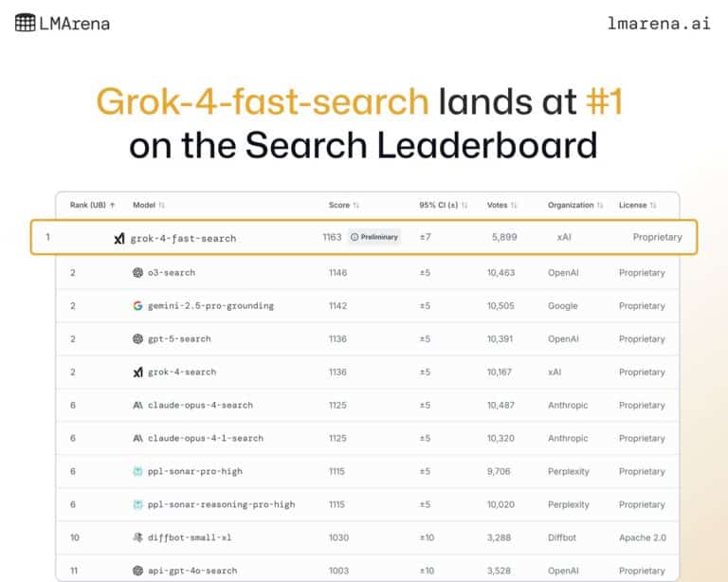Click the Diffbot icon next to diffbot-small-xl
The width and height of the screenshot is (728, 582).
click(137, 537)
